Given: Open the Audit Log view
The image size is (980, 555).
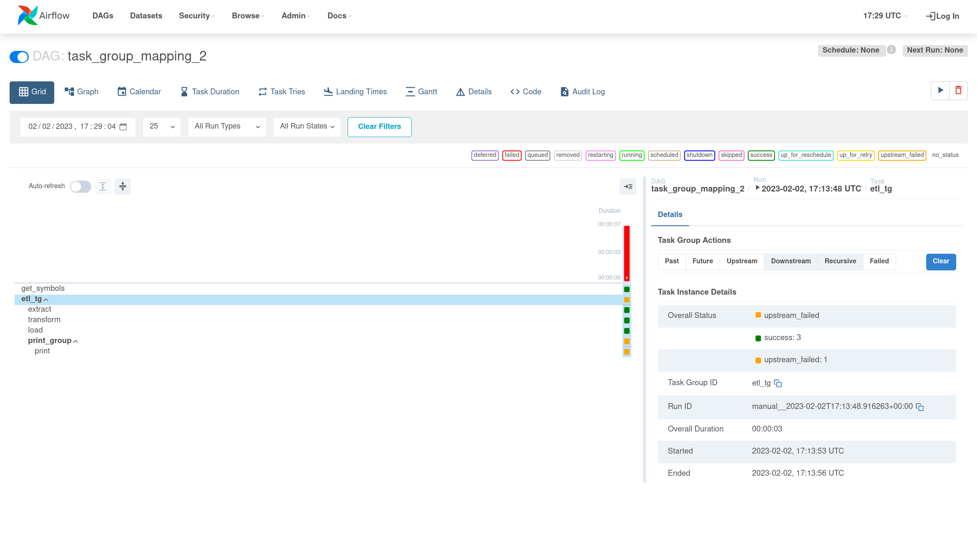Looking at the screenshot, I should (582, 91).
